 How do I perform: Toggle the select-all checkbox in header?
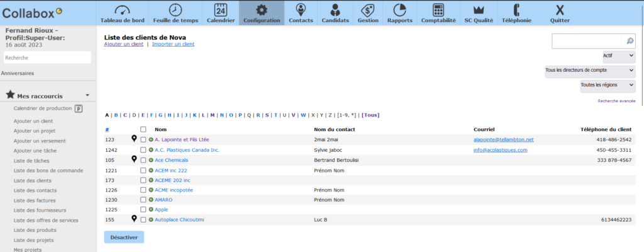[143, 129]
